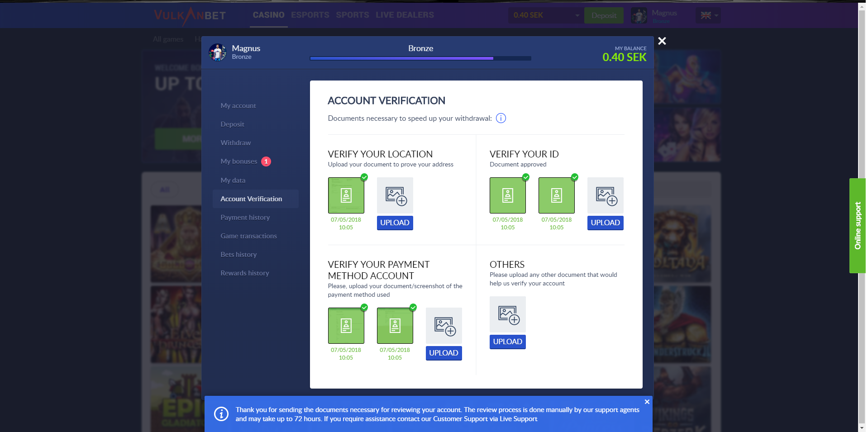
Task: Click Magnus profile avatar in top header
Action: tap(639, 15)
